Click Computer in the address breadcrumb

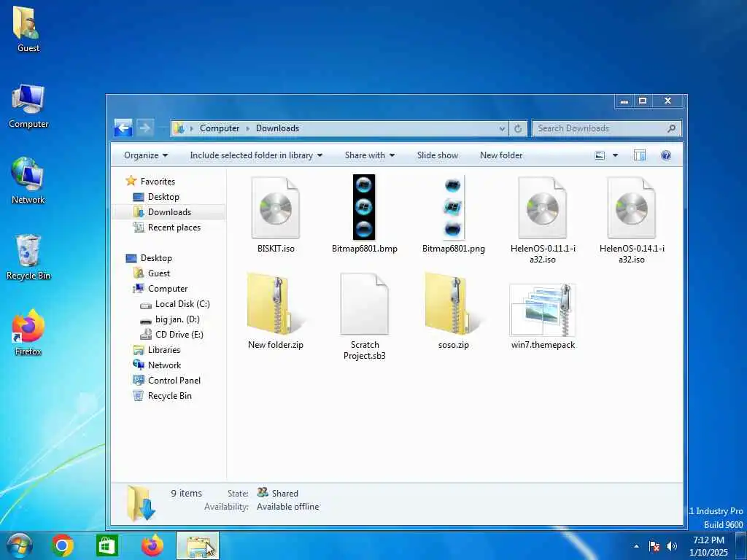220,128
